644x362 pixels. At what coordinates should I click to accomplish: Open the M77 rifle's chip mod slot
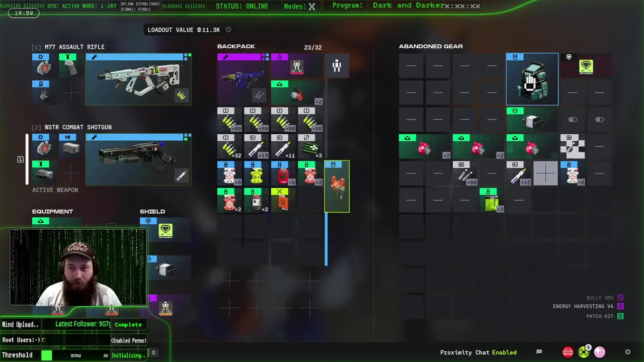pos(44,65)
